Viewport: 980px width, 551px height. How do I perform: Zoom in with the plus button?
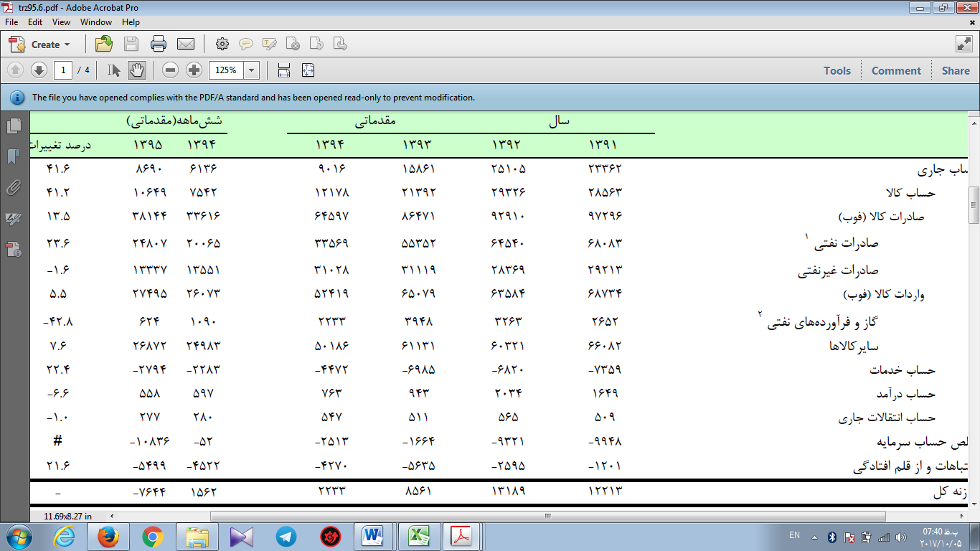194,70
